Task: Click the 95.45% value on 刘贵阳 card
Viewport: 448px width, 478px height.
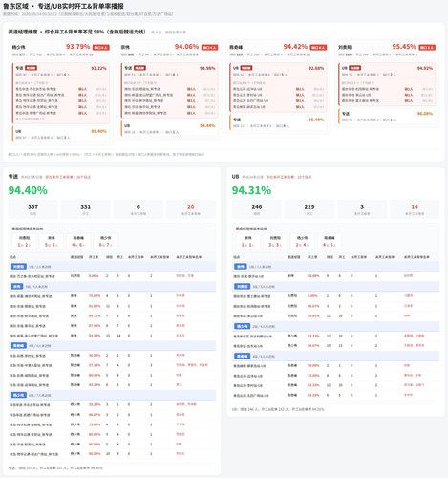Action: point(404,47)
